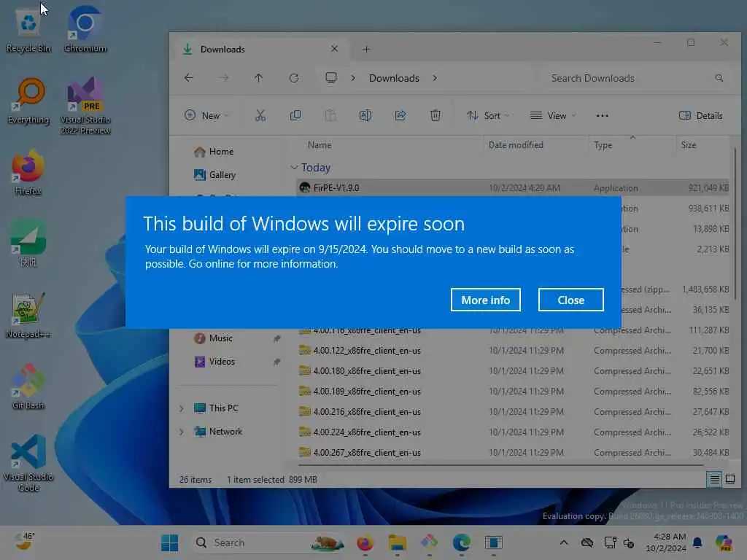Open Firefox from the taskbar

click(x=365, y=542)
